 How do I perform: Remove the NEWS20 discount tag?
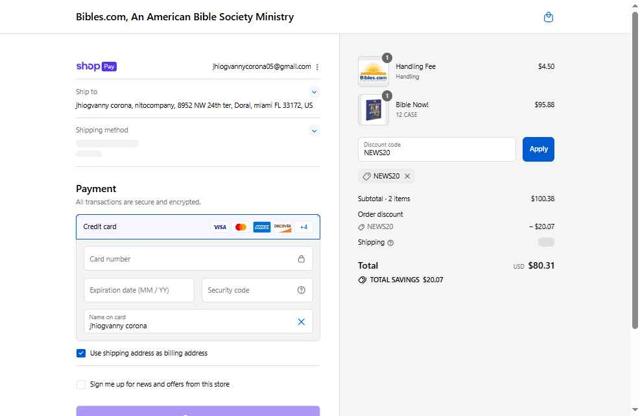click(x=407, y=176)
